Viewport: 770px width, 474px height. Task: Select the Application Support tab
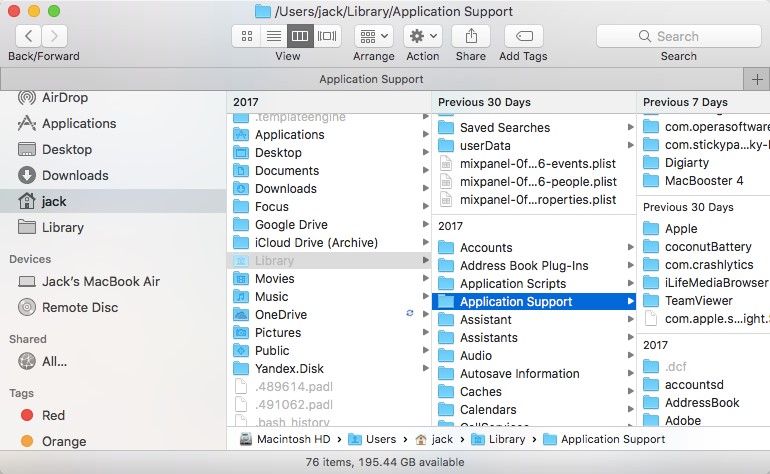pyautogui.click(x=370, y=79)
